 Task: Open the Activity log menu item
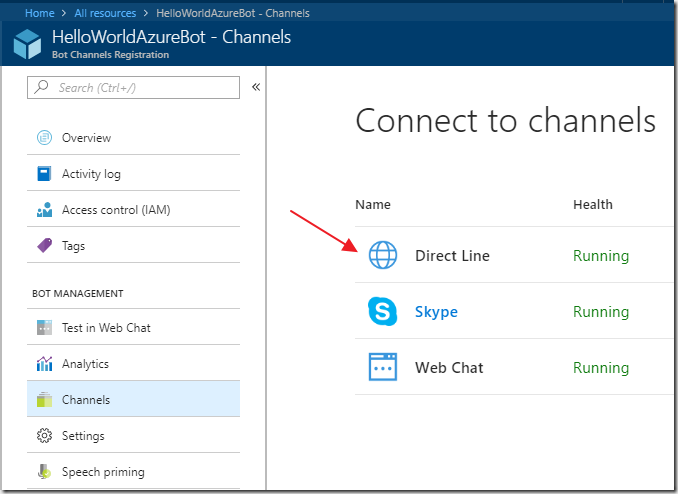pyautogui.click(x=133, y=173)
